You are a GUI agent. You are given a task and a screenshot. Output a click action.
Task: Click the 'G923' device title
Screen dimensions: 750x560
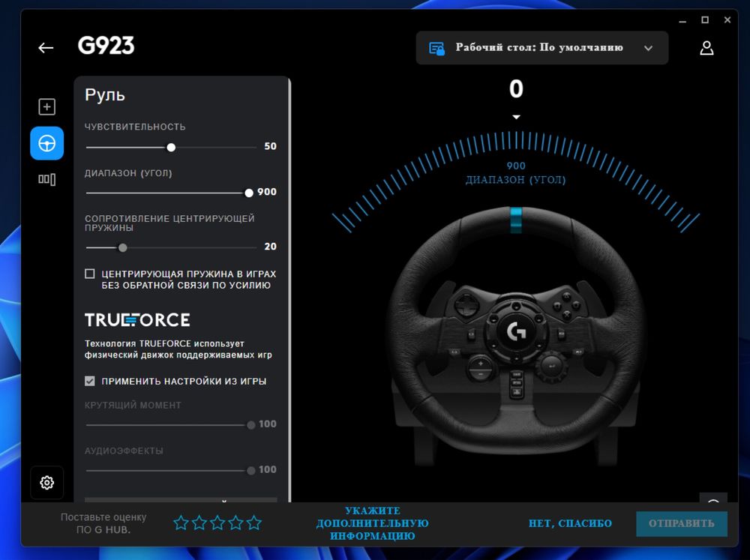pos(106,46)
